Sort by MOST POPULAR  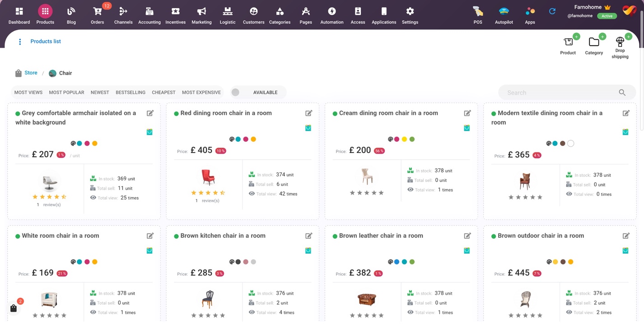click(66, 93)
